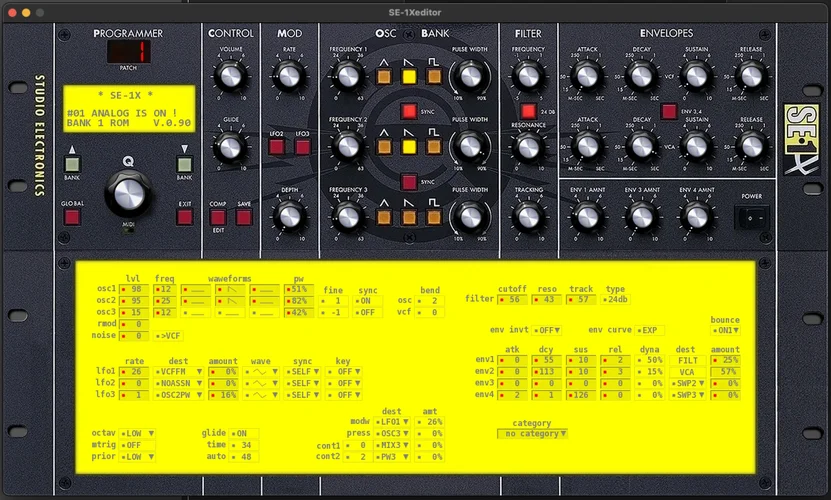Viewport: 831px width, 500px height.
Task: Select oscillator 1 triangle waveform button
Action: click(384, 76)
